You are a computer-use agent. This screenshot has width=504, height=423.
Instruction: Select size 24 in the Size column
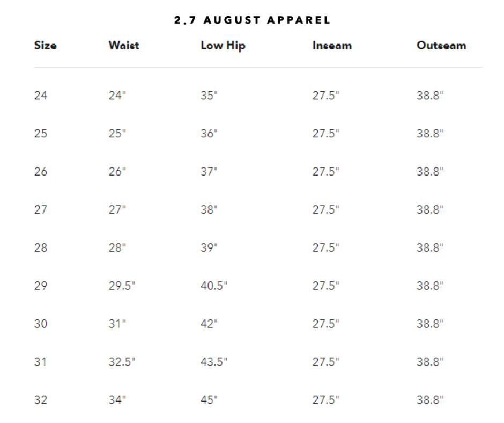pyautogui.click(x=41, y=96)
